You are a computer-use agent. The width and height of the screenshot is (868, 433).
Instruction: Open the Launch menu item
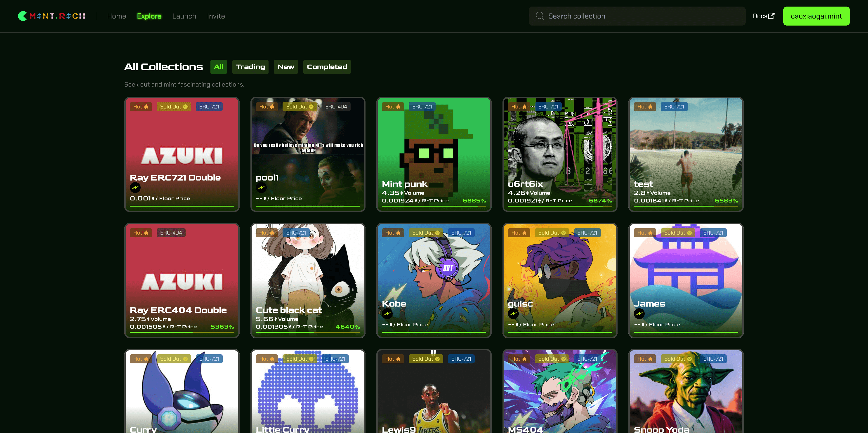tap(184, 16)
